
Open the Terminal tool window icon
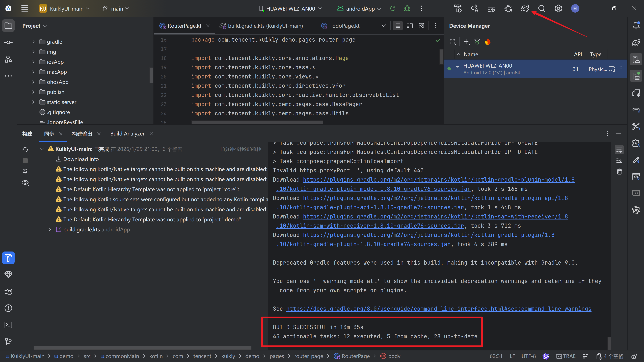click(x=8, y=325)
